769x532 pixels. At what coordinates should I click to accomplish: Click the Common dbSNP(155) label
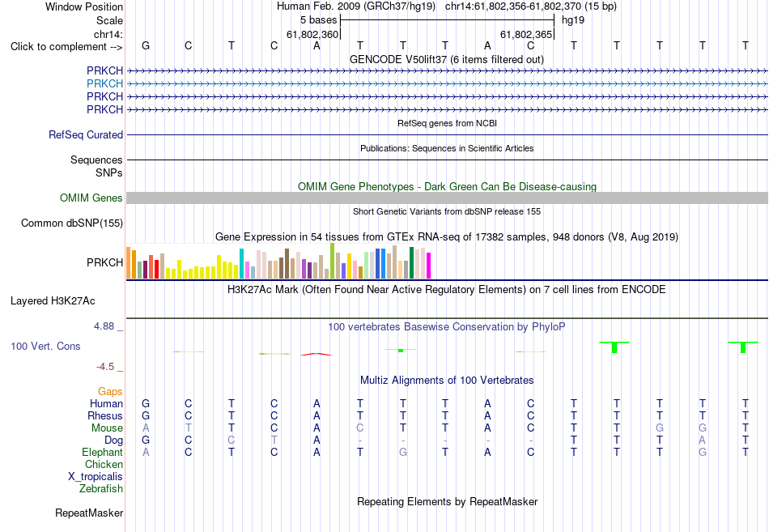coord(72,223)
